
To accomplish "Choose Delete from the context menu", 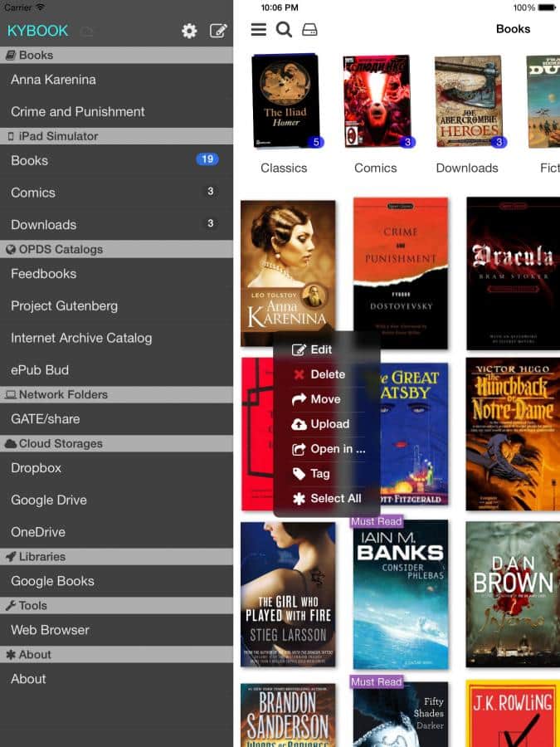I will click(x=327, y=374).
